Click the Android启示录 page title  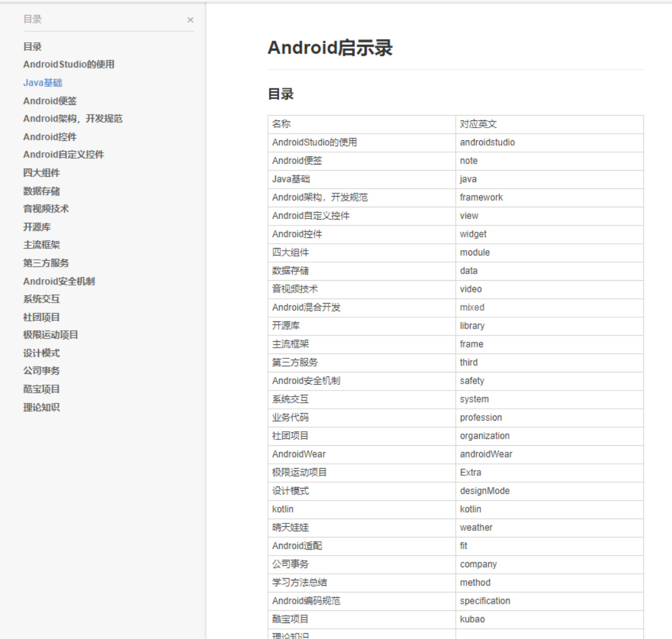pyautogui.click(x=330, y=48)
